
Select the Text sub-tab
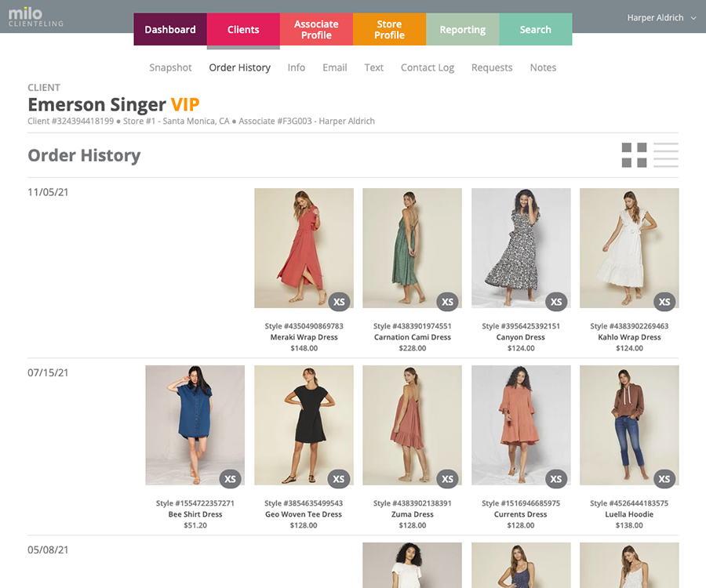[x=373, y=67]
